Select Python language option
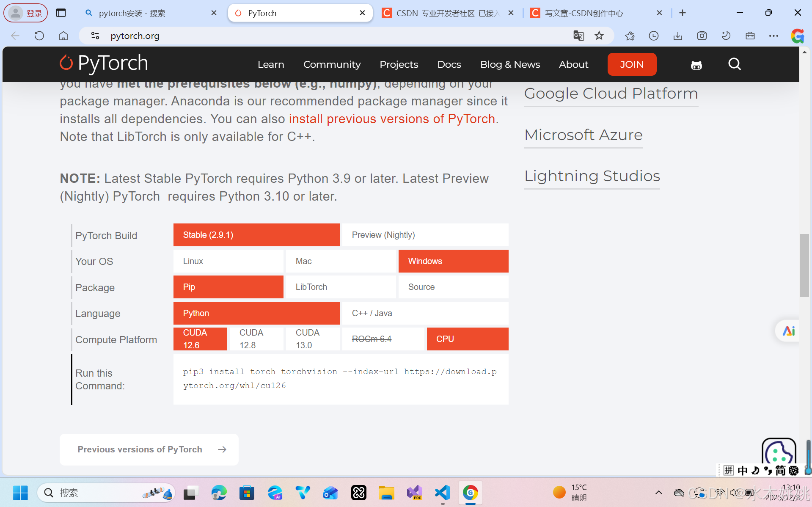 256,313
